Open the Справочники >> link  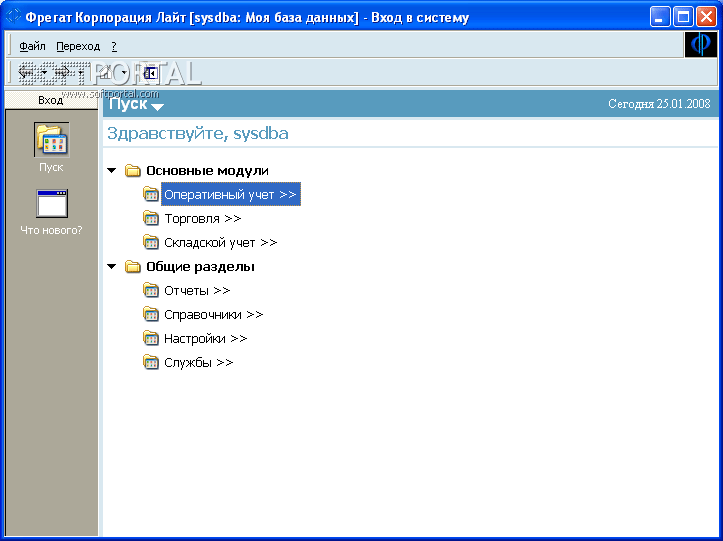pos(213,315)
